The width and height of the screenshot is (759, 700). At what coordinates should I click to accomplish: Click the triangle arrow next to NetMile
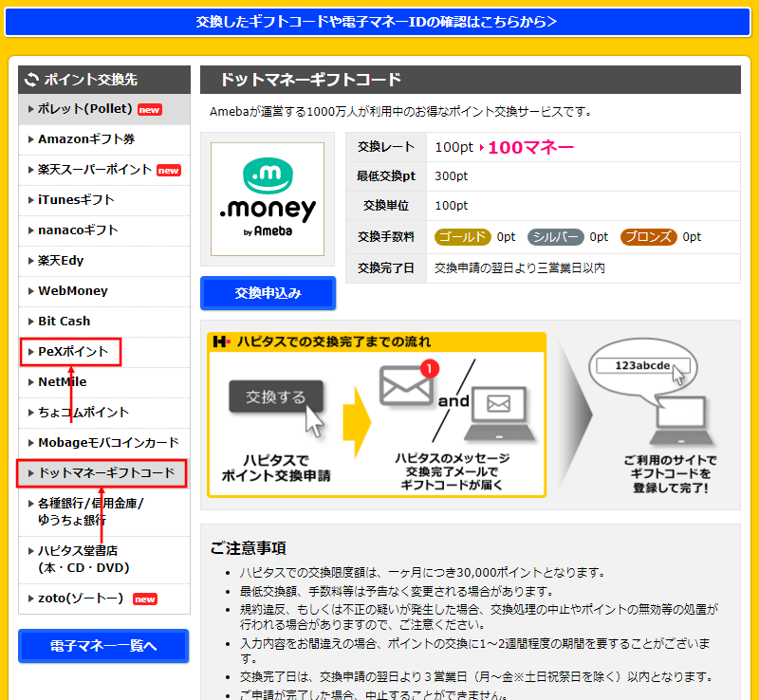[x=31, y=382]
